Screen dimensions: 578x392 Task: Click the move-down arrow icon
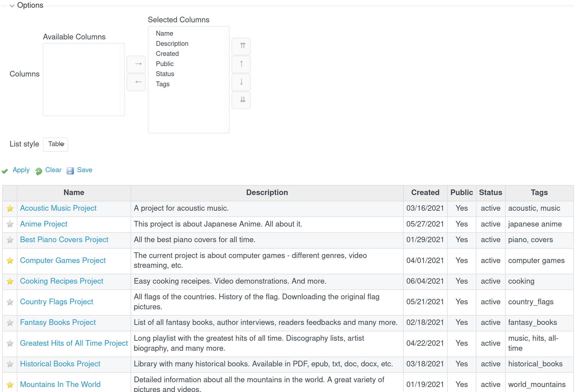[241, 82]
